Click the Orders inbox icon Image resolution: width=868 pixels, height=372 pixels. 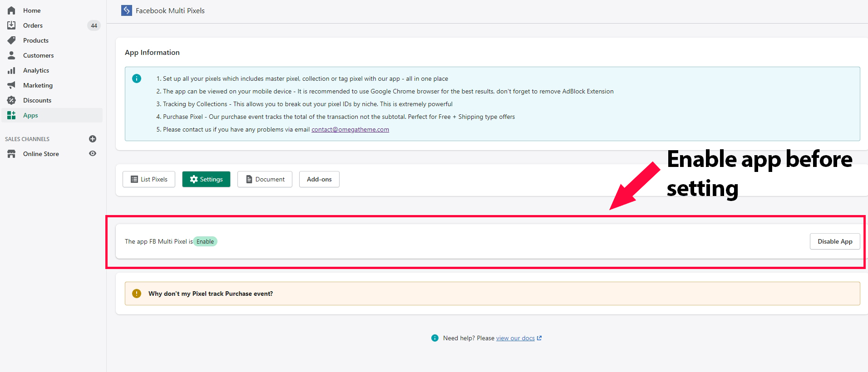tap(11, 25)
